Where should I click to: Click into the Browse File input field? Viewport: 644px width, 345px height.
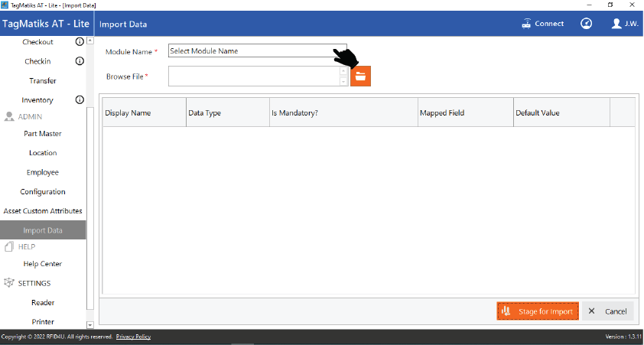coord(253,76)
